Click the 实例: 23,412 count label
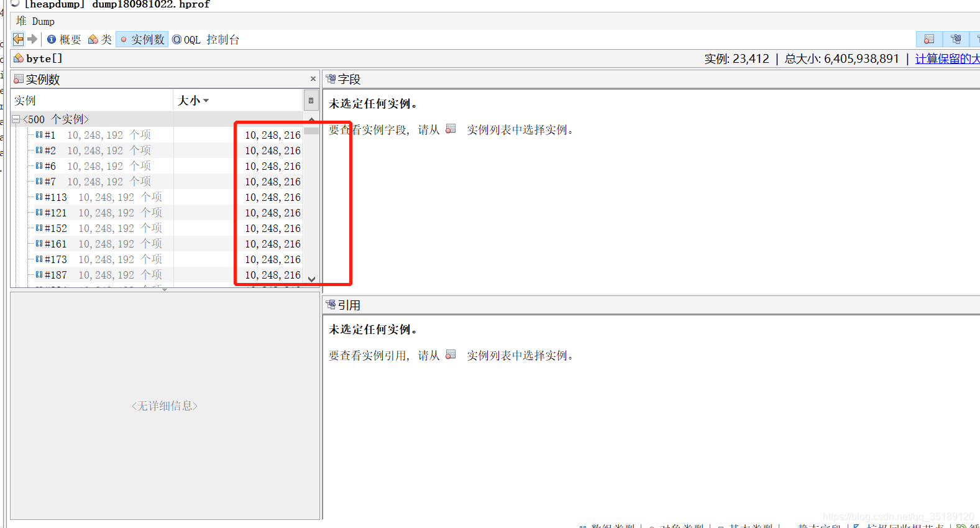The height and width of the screenshot is (528, 980). [x=736, y=58]
